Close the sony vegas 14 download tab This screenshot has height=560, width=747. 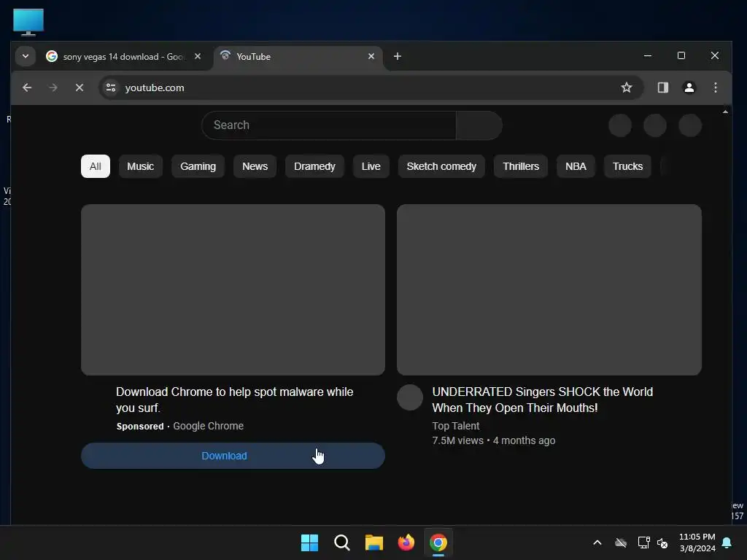point(198,56)
